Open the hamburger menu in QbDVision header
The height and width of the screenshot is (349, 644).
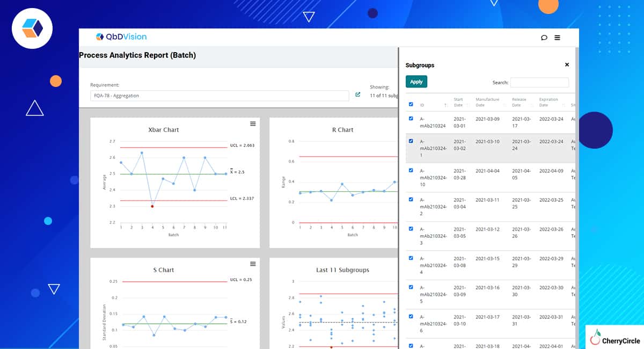(x=557, y=38)
